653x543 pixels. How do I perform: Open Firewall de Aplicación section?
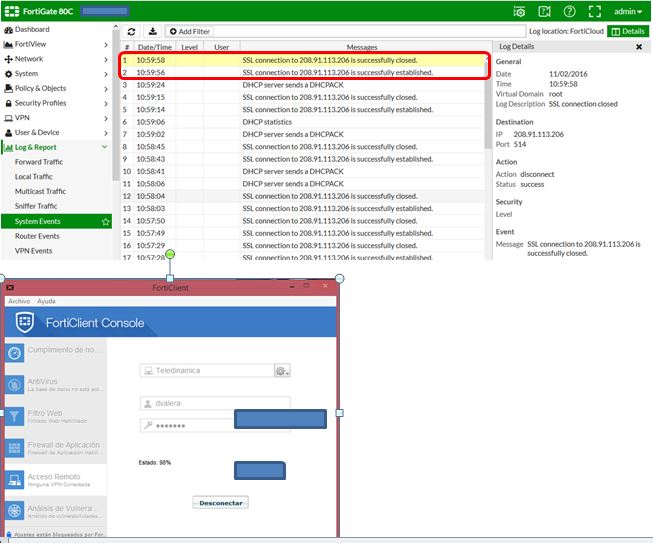pyautogui.click(x=56, y=448)
